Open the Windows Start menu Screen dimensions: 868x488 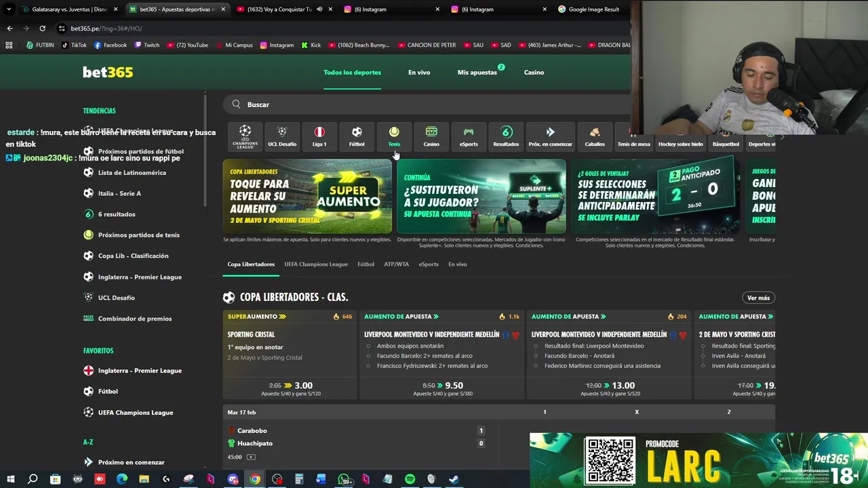[x=10, y=479]
